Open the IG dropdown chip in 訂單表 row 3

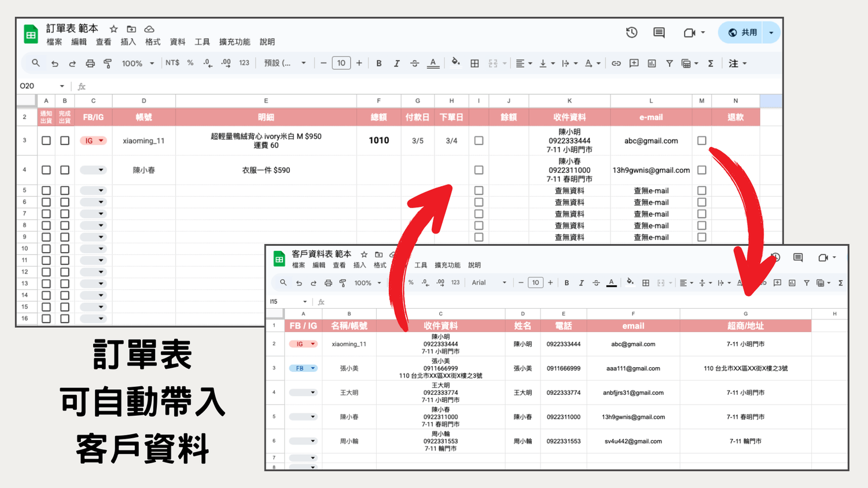click(93, 141)
